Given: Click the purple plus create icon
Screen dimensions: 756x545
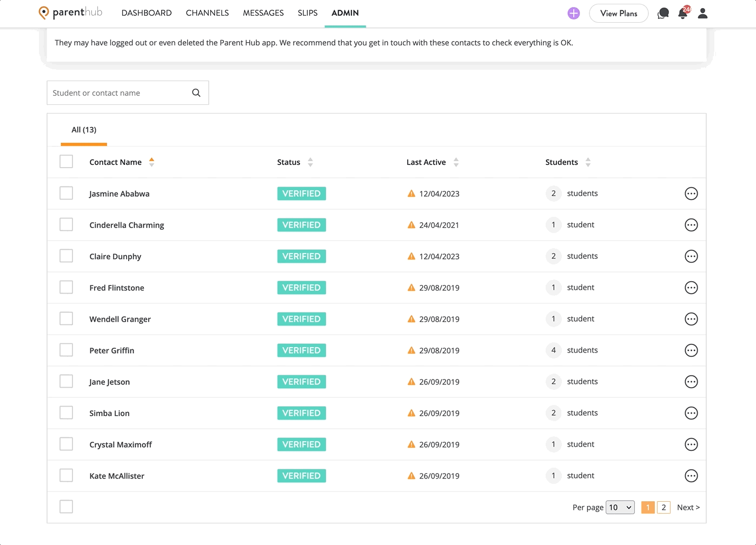Looking at the screenshot, I should click(x=574, y=13).
